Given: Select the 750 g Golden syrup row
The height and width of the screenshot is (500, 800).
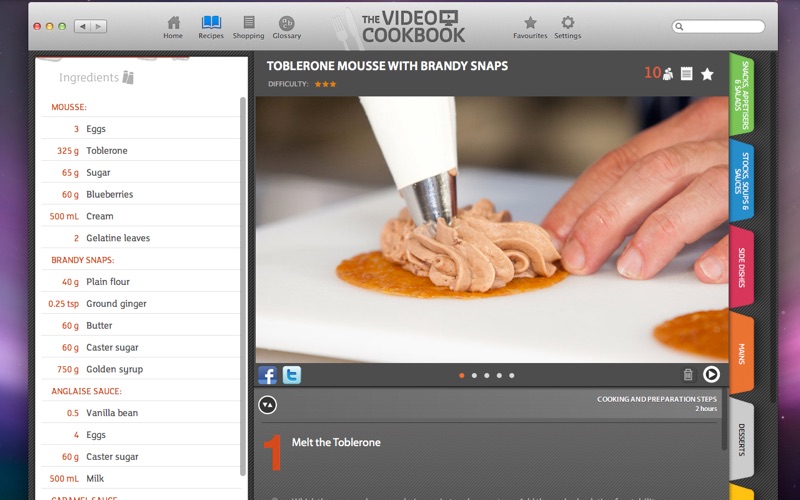Looking at the screenshot, I should [x=141, y=369].
